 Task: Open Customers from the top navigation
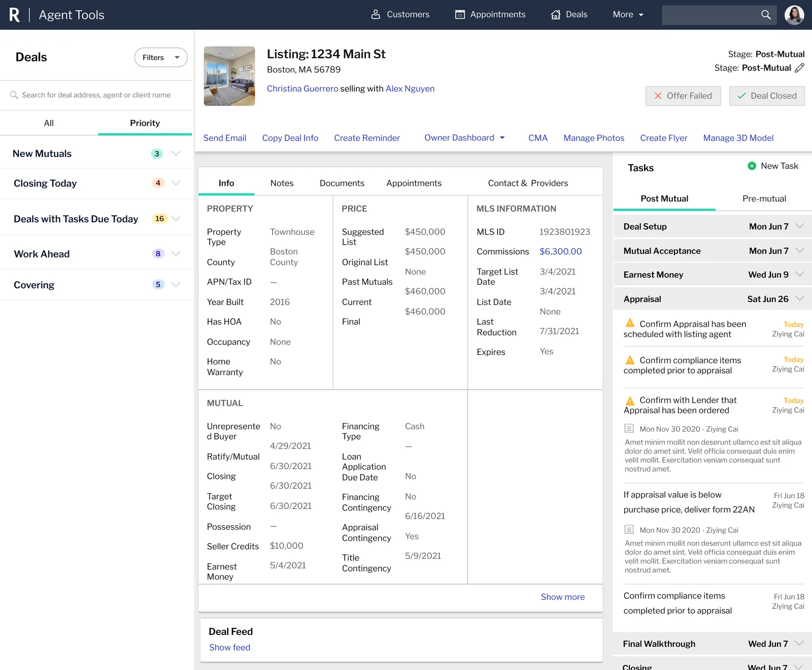[400, 14]
